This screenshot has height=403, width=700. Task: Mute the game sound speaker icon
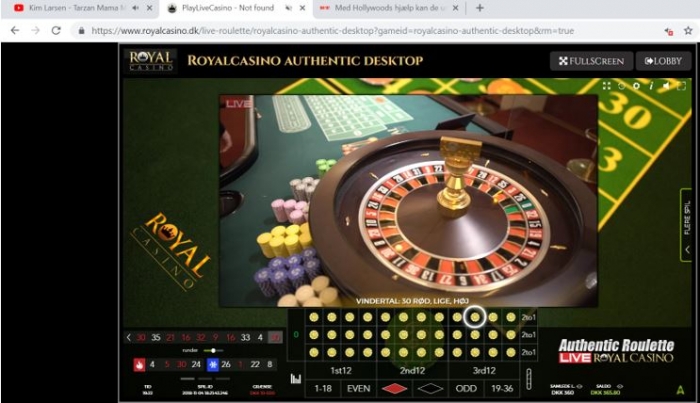tap(666, 86)
